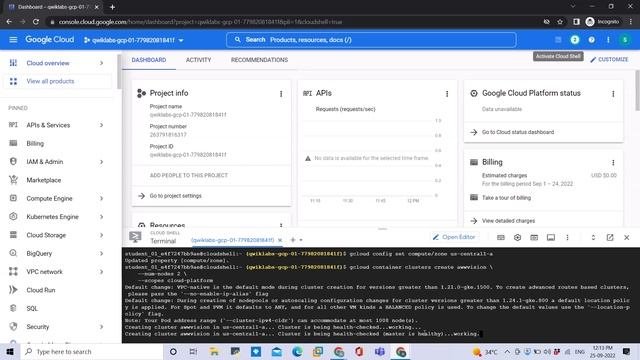Open the help question mark icon
This screenshot has width=640, height=360.
pos(591,40)
